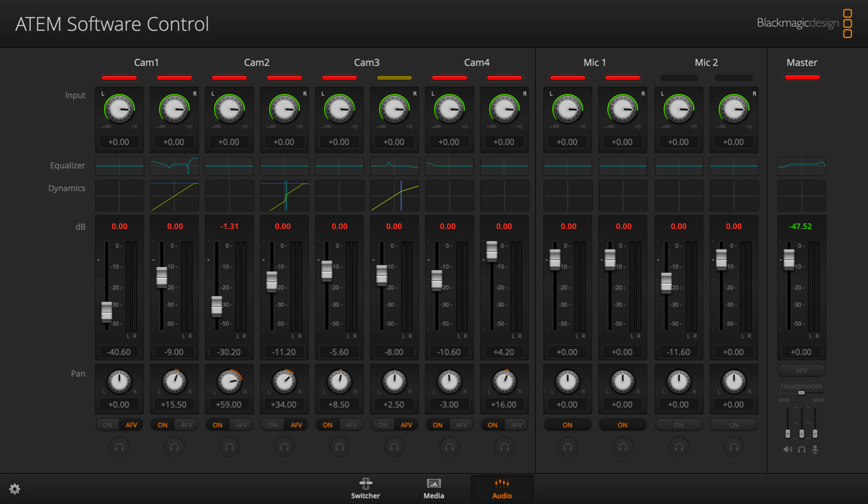Image resolution: width=868 pixels, height=504 pixels.
Task: Click the microphone talkback icon under Master
Action: [x=815, y=449]
